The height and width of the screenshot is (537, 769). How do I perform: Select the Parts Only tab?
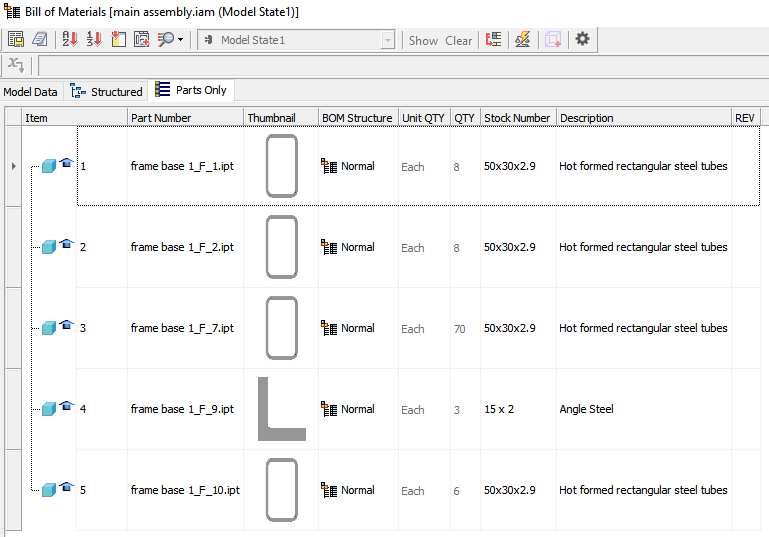[191, 90]
